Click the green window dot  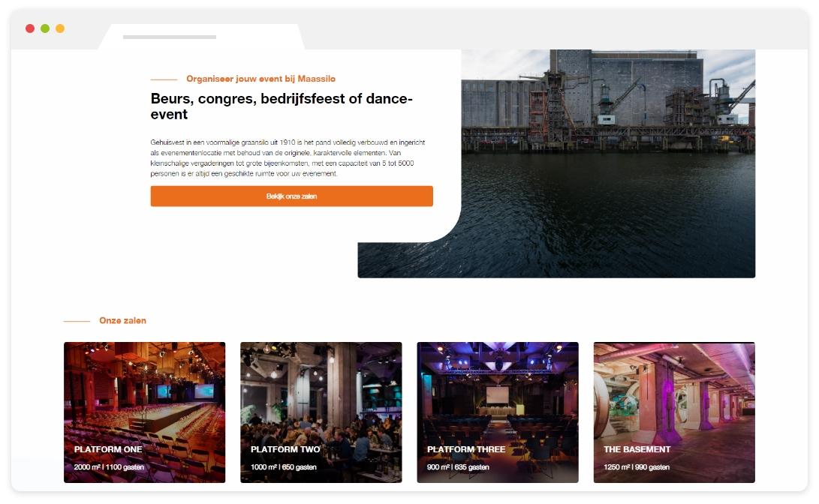[x=45, y=28]
